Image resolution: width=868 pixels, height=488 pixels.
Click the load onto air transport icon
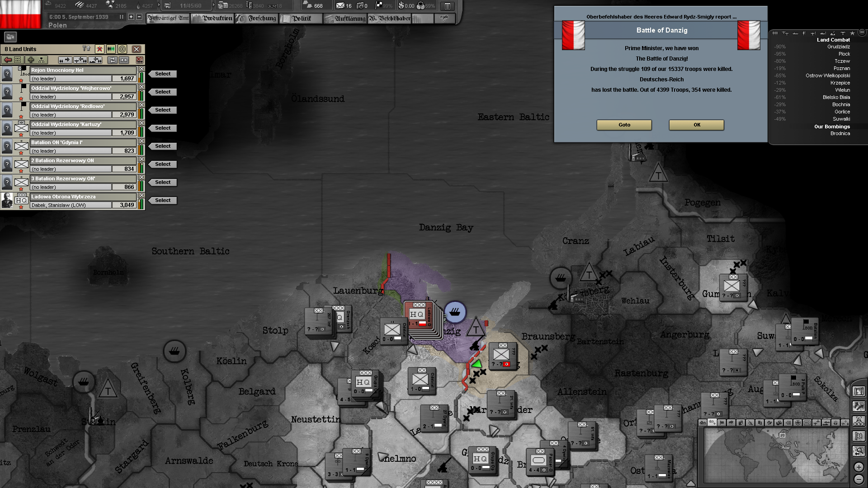coord(80,60)
